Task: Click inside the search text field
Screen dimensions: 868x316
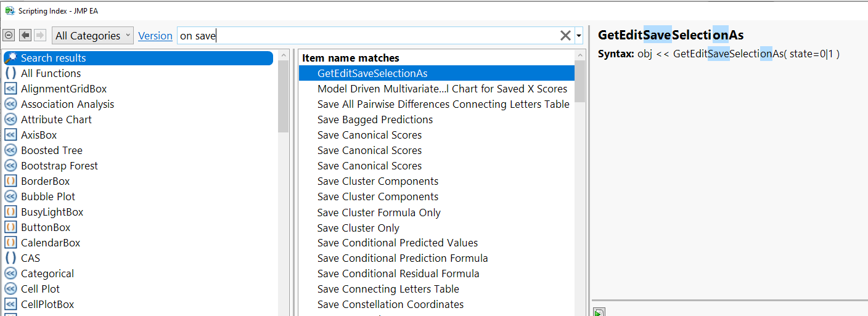Action: (370, 36)
